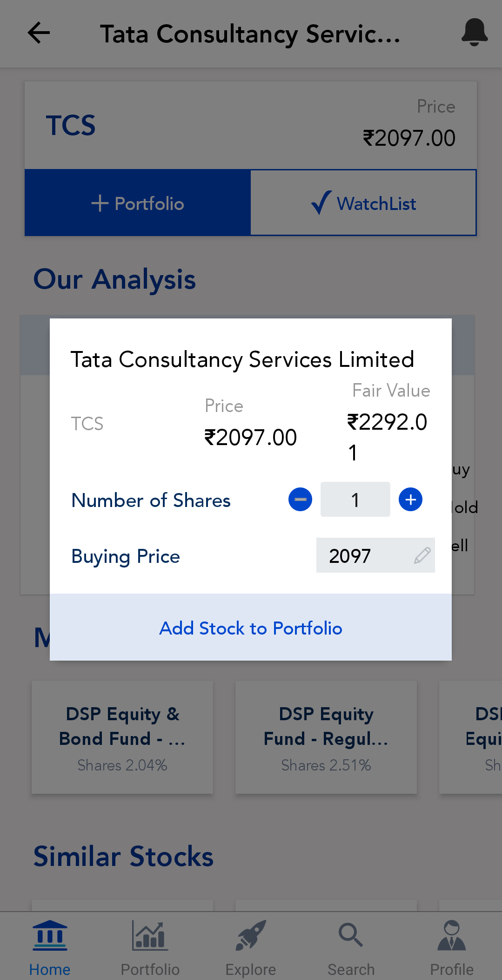Tap the back arrow icon
The image size is (502, 980).
click(x=39, y=33)
